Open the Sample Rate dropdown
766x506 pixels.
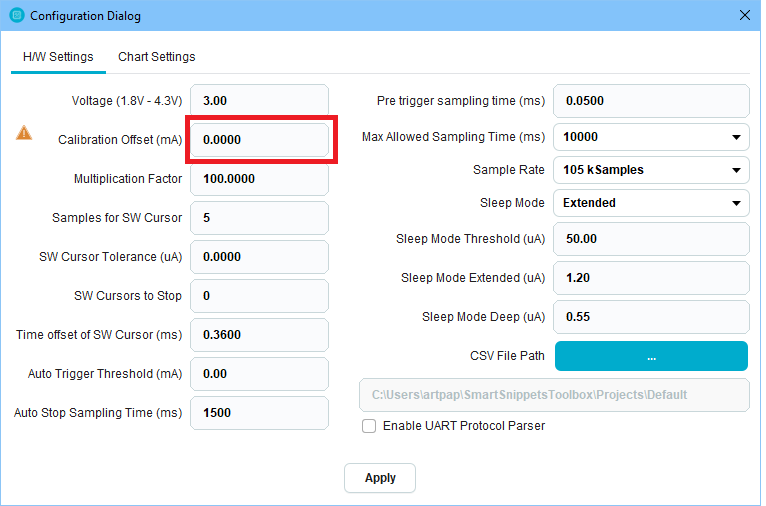651,170
